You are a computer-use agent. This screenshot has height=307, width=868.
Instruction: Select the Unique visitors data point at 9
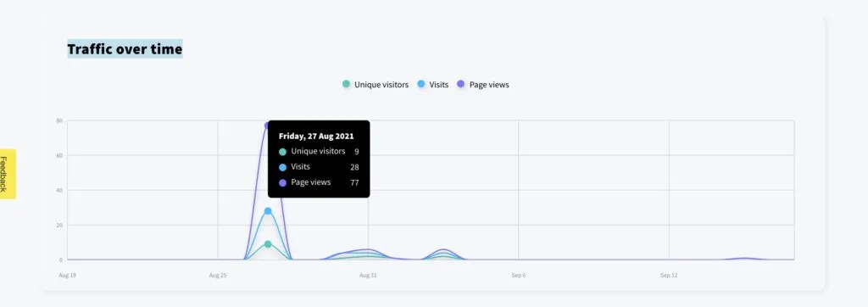268,244
